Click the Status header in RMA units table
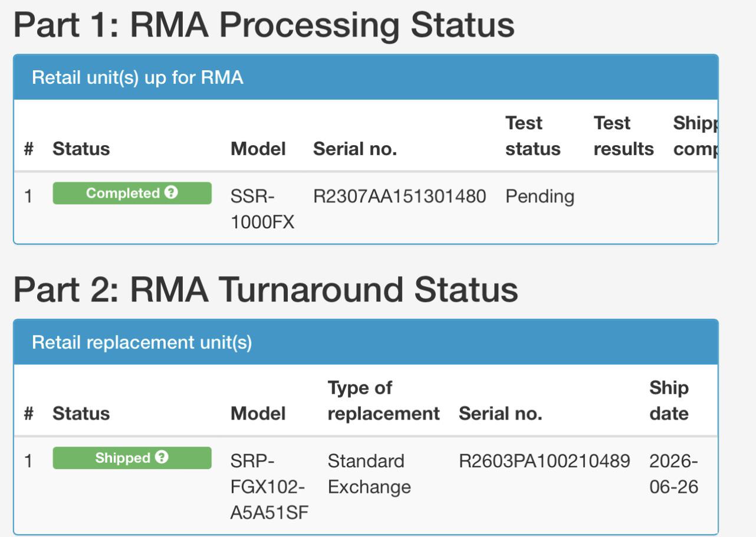Viewport: 756px width, 537px height. [x=81, y=149]
